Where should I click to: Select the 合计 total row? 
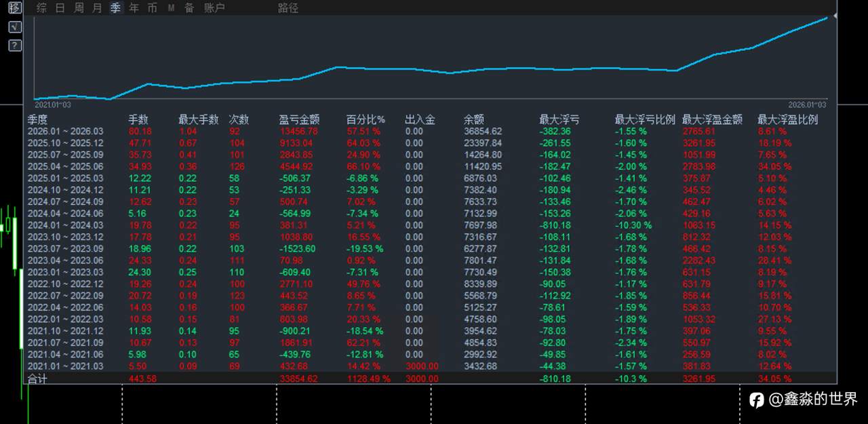point(37,379)
